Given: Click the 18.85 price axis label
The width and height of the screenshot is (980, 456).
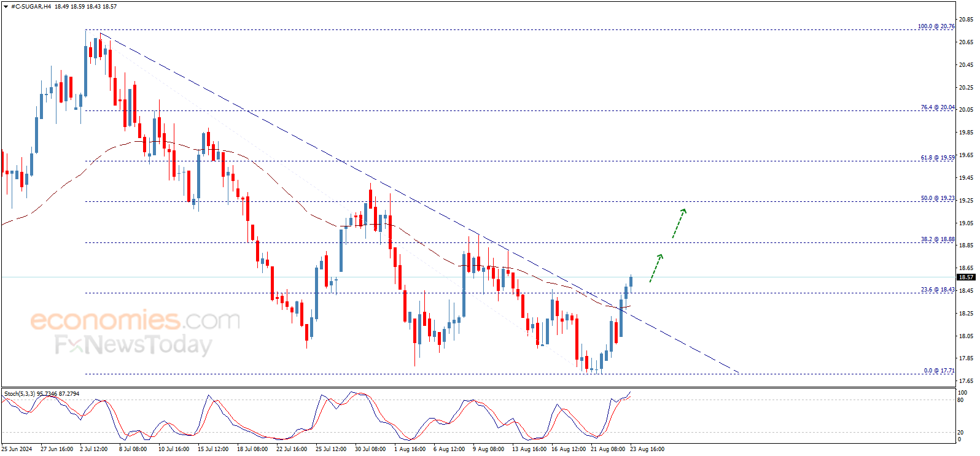Looking at the screenshot, I should pyautogui.click(x=966, y=245).
